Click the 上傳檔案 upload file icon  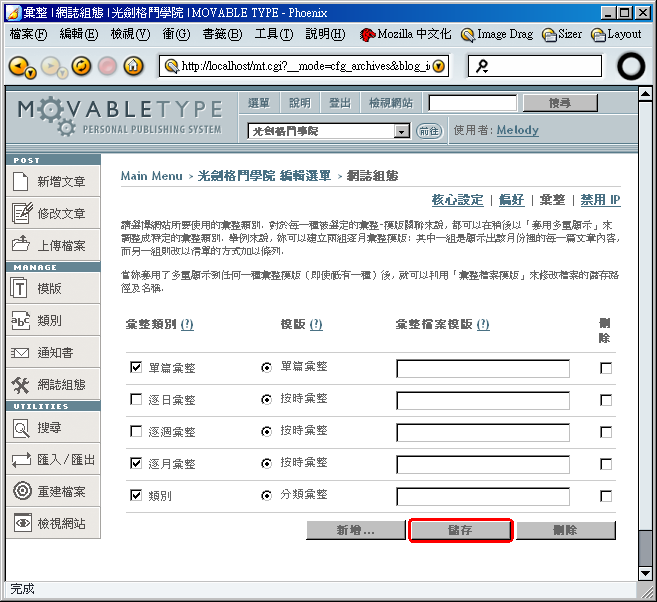21,244
